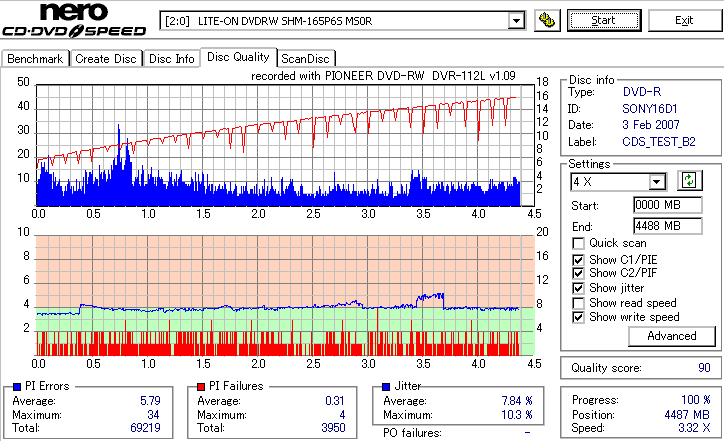Disable Show jitter checkbox

[578, 288]
